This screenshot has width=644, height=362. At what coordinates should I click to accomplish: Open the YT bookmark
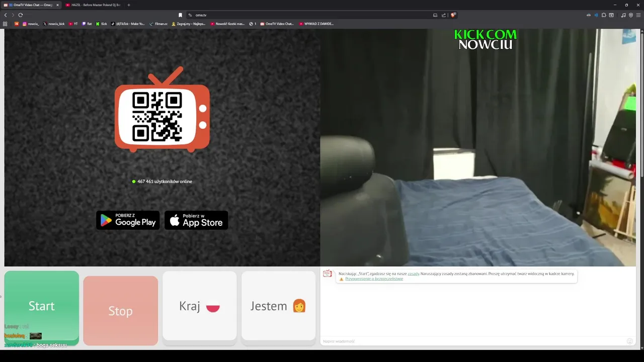[73, 24]
